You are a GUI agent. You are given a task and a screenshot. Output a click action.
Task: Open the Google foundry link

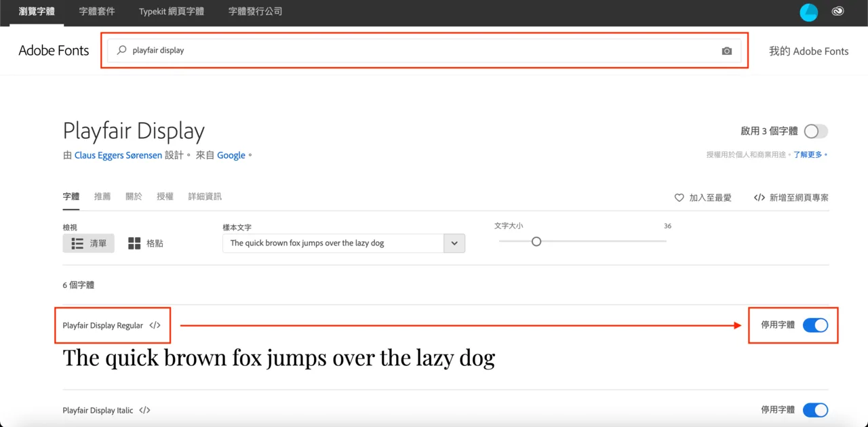pos(231,155)
